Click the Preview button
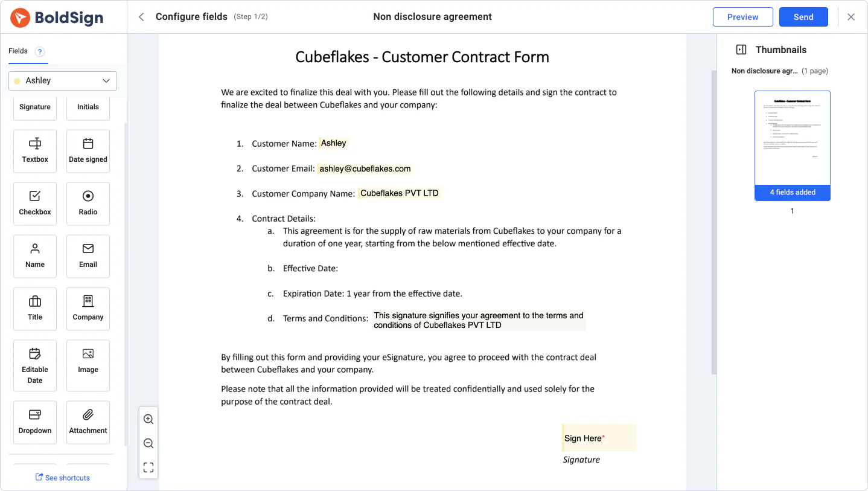Viewport: 868px width, 491px height. (742, 17)
